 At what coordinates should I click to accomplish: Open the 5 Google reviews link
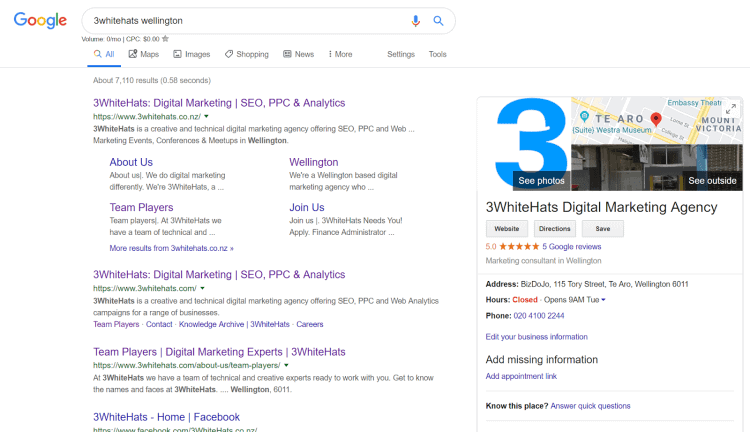pyautogui.click(x=575, y=246)
